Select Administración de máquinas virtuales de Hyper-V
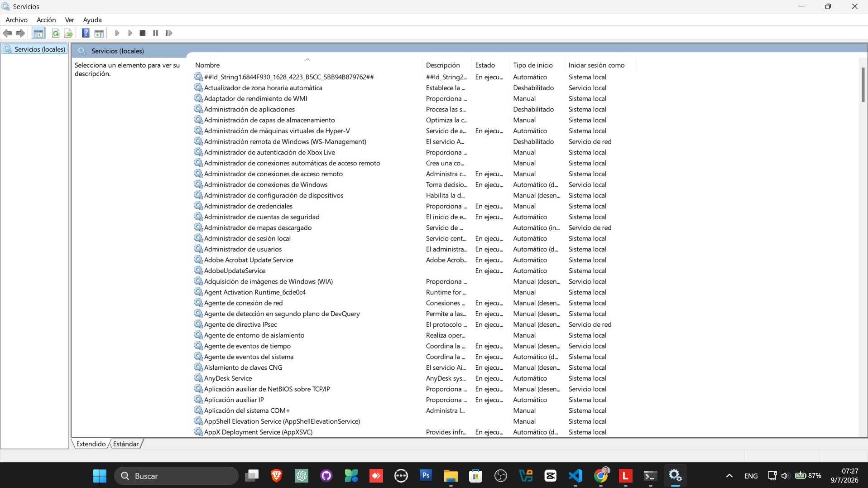868x488 pixels. pyautogui.click(x=277, y=131)
